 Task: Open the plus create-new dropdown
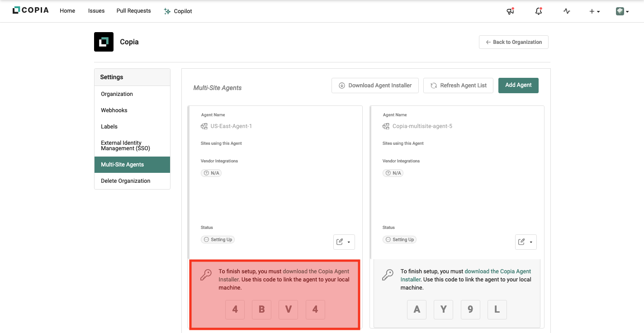594,11
